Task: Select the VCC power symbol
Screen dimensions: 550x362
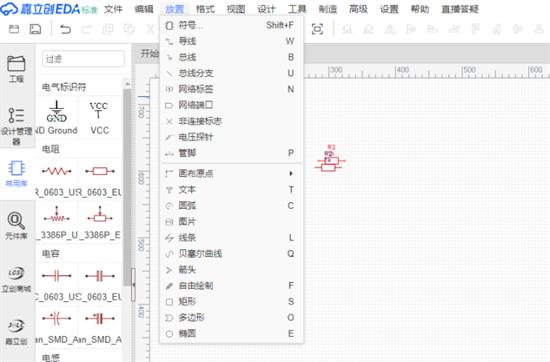Action: (100, 118)
